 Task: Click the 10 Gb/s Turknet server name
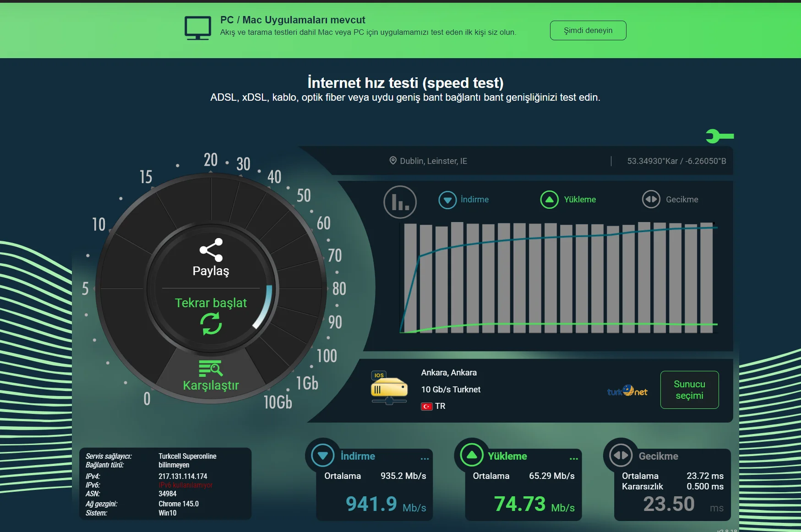[x=451, y=390]
